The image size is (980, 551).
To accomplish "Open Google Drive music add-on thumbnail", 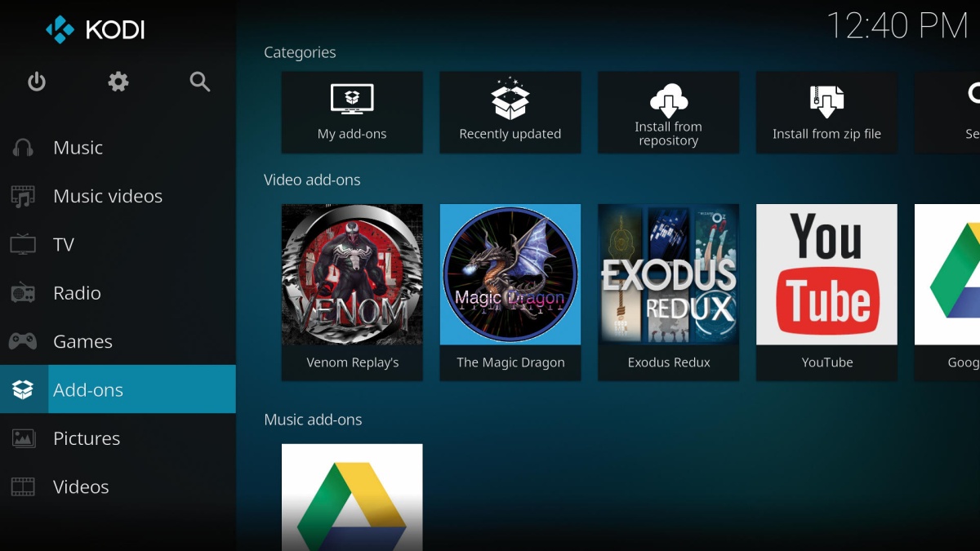I will point(352,497).
